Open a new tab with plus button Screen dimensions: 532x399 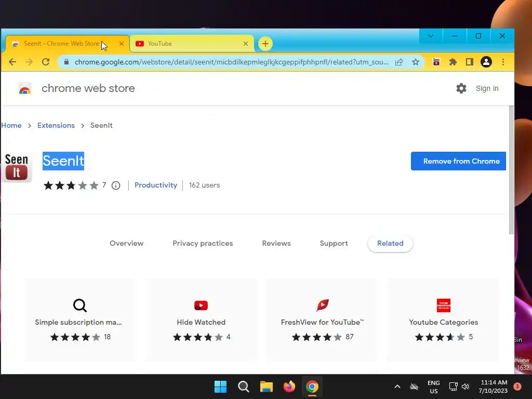point(265,44)
